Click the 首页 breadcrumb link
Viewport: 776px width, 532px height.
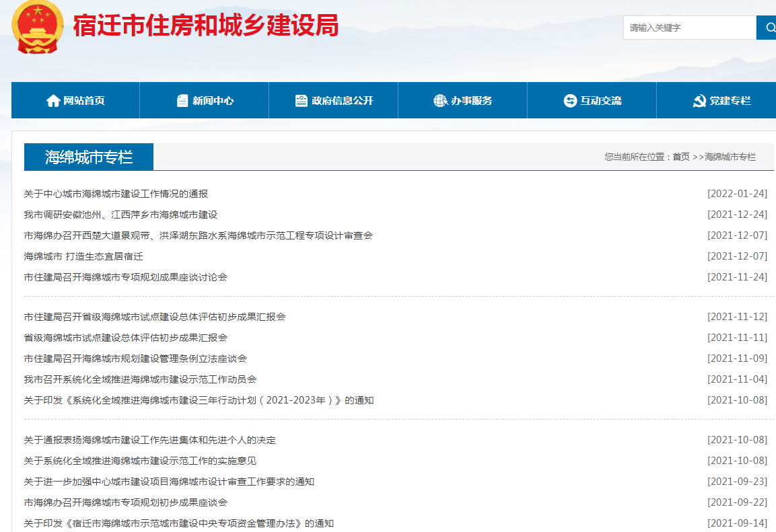681,157
